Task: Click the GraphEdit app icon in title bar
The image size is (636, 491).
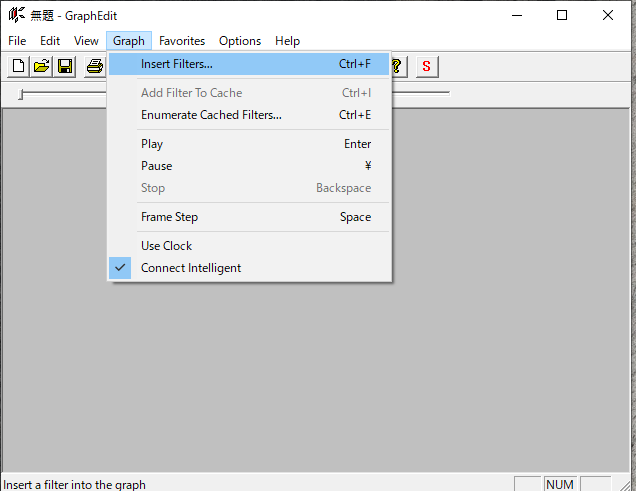Action: pyautogui.click(x=16, y=15)
